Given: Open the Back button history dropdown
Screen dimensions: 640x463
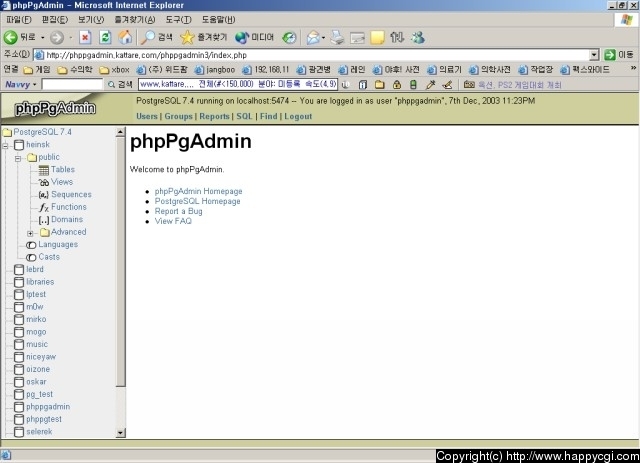Looking at the screenshot, I should point(42,38).
